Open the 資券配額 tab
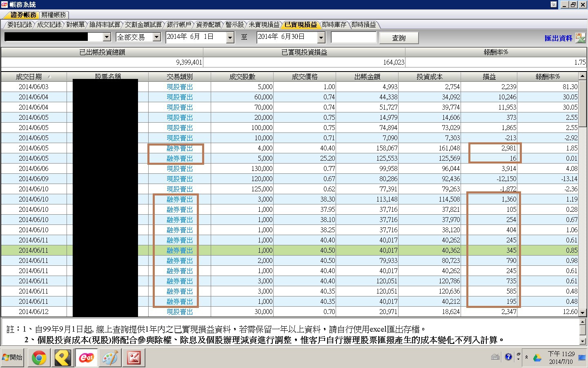Screen dimensions: 588x368 [208, 25]
